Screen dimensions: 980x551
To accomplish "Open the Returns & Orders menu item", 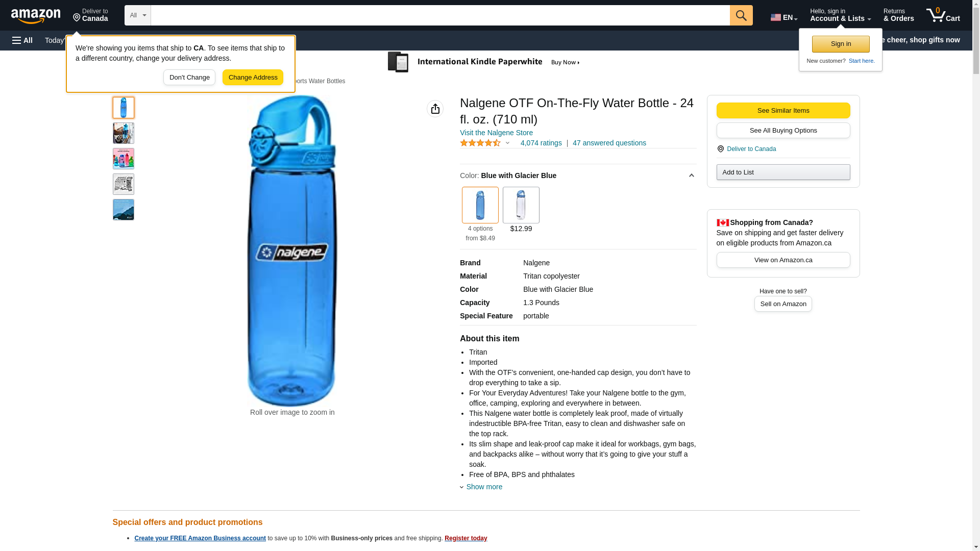I will click(898, 15).
